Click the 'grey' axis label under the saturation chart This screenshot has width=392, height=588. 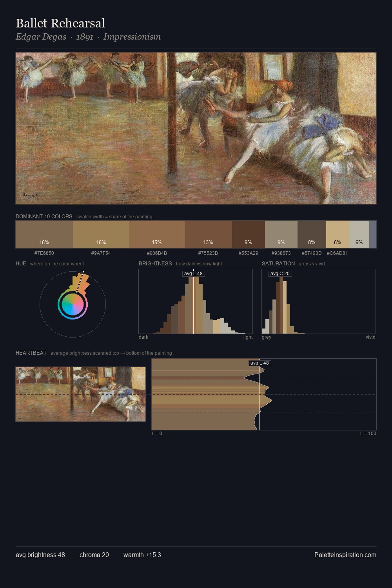coord(267,337)
